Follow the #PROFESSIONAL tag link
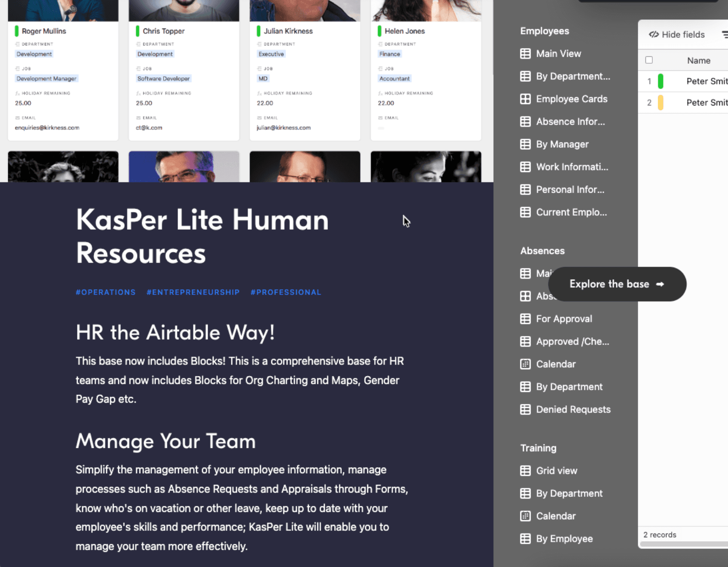Screen dimensions: 728x567 [286, 292]
